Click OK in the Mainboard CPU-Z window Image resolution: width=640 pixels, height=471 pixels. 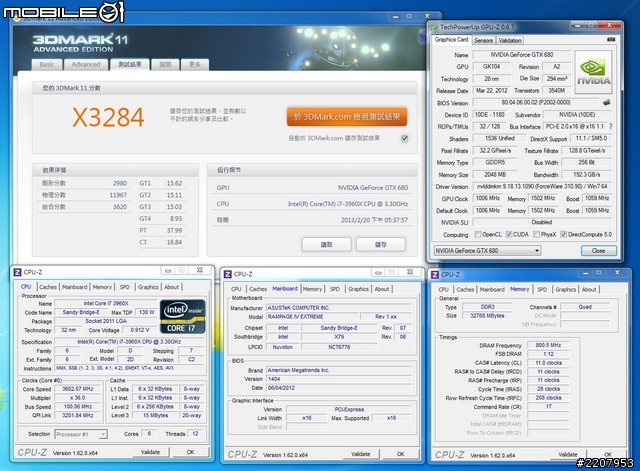point(401,454)
